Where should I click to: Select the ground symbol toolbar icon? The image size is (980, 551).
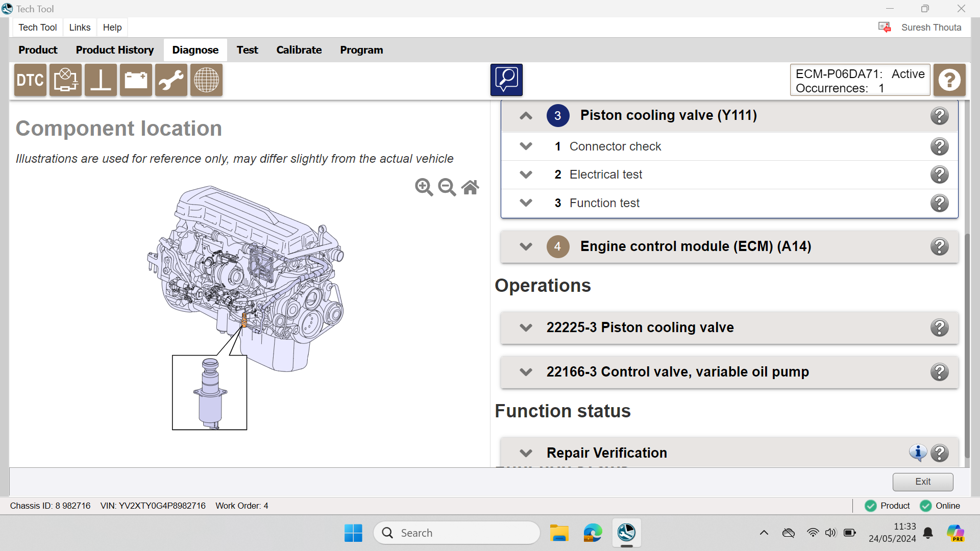pos(101,80)
